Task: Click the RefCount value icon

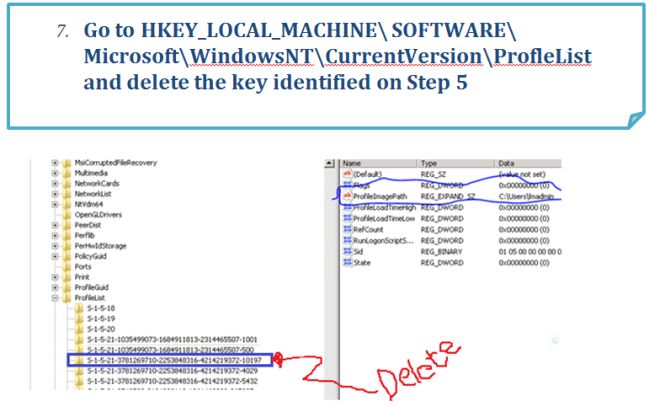Action: [347, 229]
